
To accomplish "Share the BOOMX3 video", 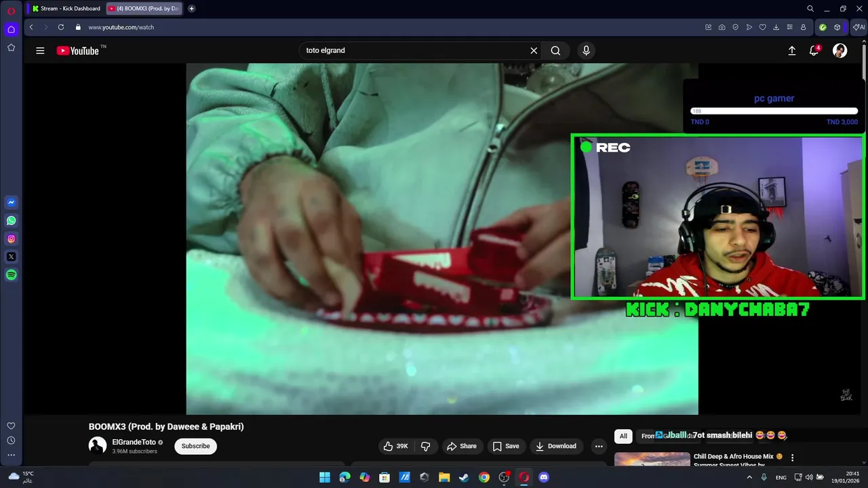I will (x=461, y=446).
